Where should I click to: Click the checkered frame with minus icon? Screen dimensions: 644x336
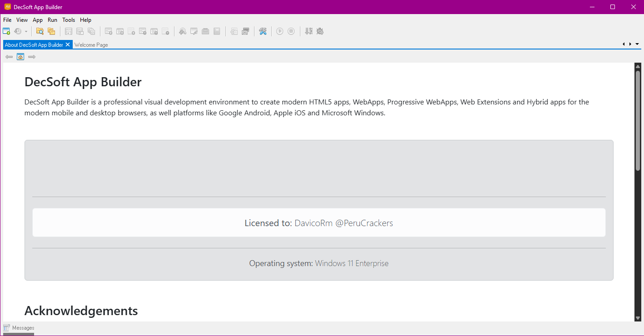165,31
